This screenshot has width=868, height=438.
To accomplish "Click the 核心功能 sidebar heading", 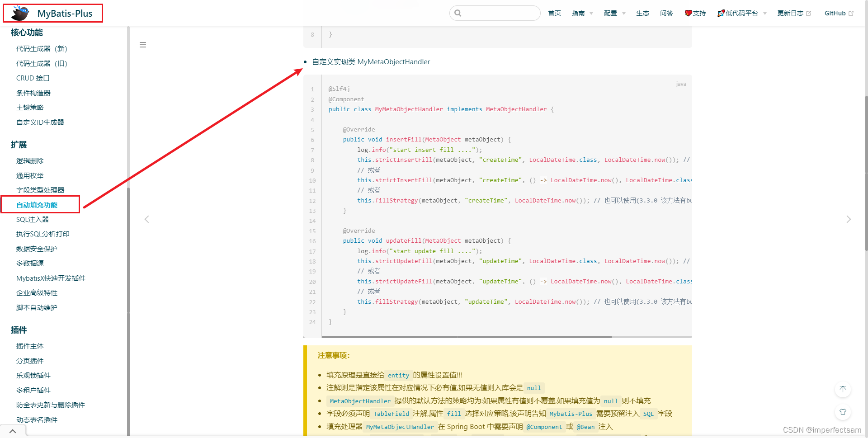I will 27,33.
